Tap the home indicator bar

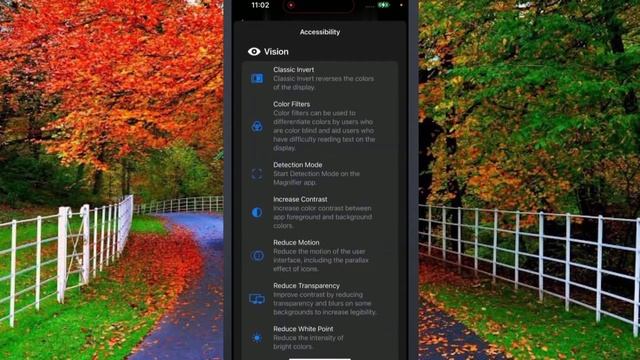pyautogui.click(x=320, y=359)
